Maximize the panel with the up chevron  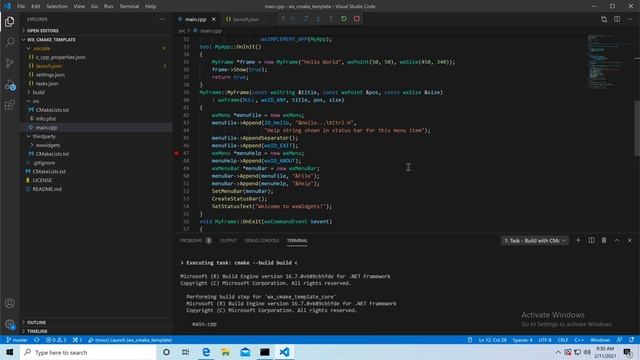coord(617,240)
